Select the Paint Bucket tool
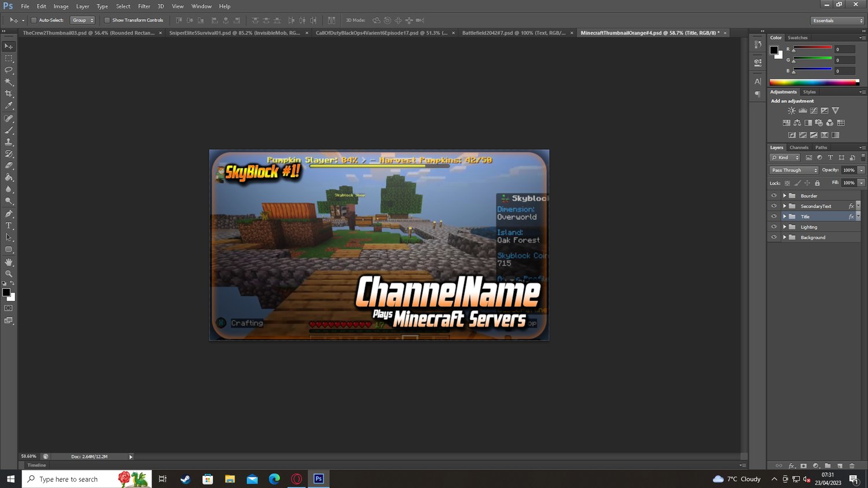The height and width of the screenshot is (488, 868). pyautogui.click(x=9, y=178)
